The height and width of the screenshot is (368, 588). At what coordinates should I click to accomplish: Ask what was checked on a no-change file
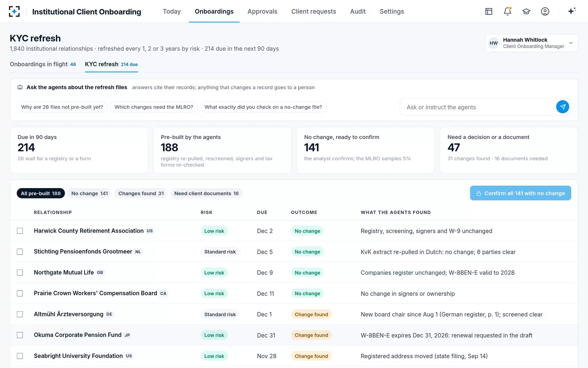pyautogui.click(x=263, y=107)
